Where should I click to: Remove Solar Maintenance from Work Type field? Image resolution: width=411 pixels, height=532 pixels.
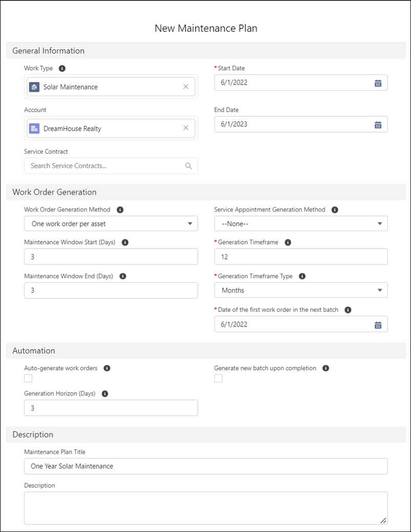pos(186,87)
